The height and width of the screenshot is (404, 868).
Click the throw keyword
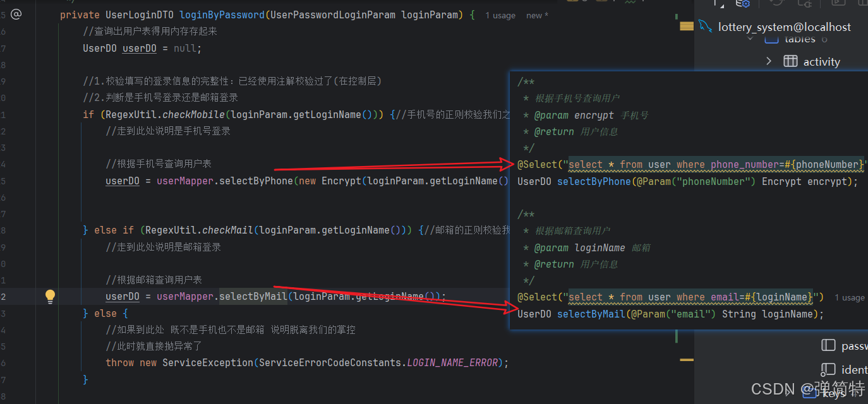point(120,362)
